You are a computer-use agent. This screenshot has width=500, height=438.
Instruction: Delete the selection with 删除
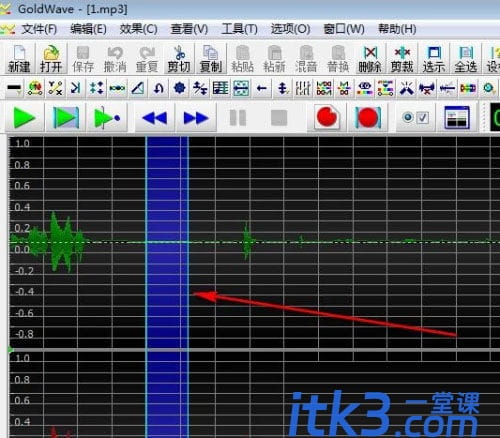click(x=370, y=59)
